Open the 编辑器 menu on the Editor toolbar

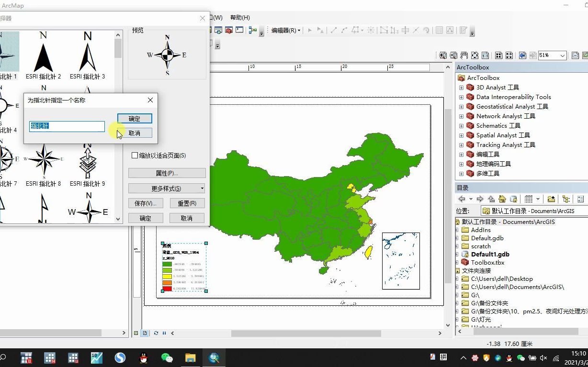(x=284, y=30)
